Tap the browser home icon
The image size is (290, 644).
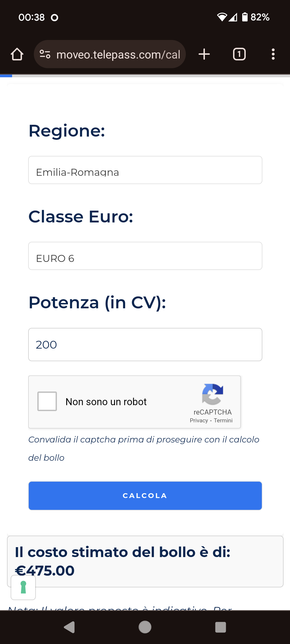point(17,54)
